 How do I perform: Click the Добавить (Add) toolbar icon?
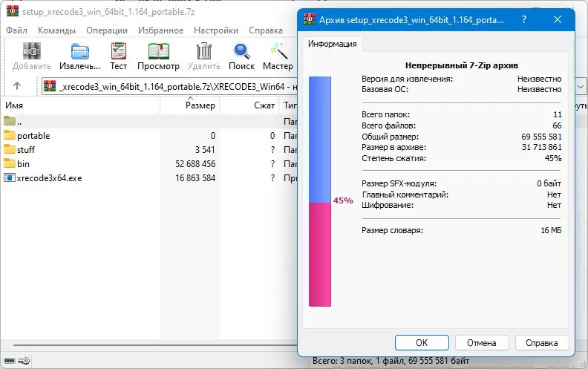coord(31,51)
